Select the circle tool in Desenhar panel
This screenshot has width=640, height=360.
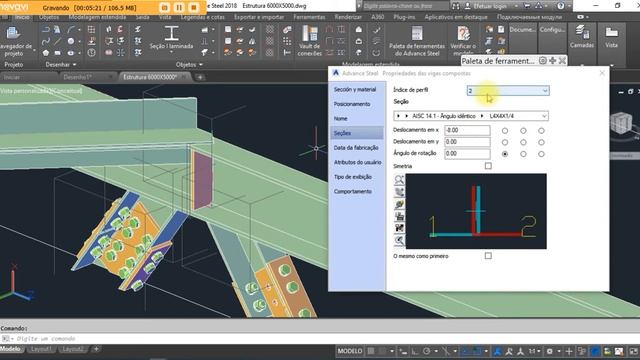point(71,41)
